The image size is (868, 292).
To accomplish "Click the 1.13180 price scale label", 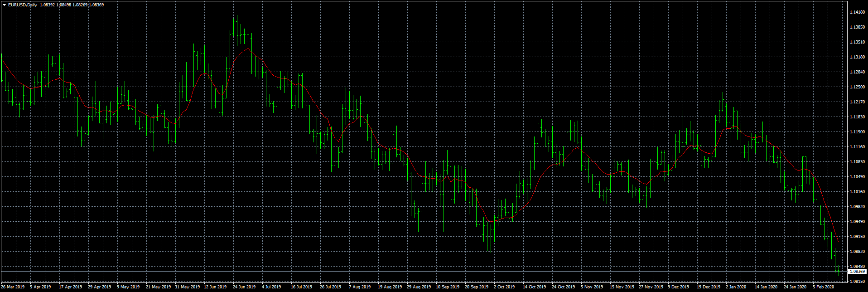I will (x=857, y=57).
